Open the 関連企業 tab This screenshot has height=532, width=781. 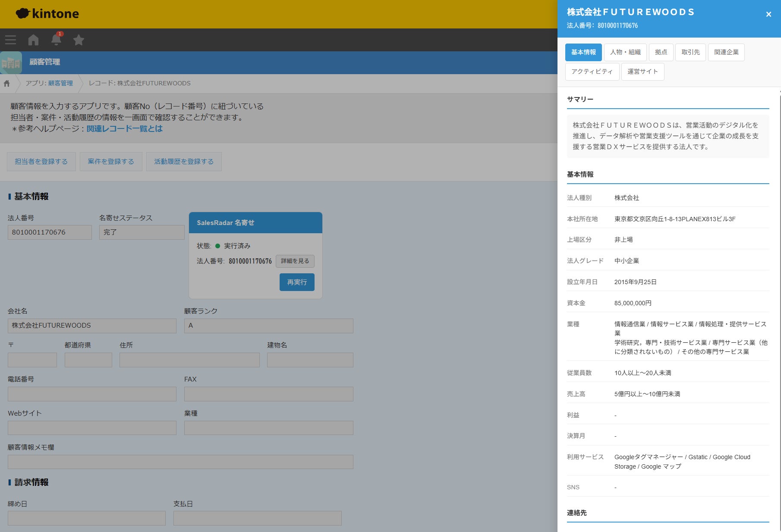click(x=726, y=52)
